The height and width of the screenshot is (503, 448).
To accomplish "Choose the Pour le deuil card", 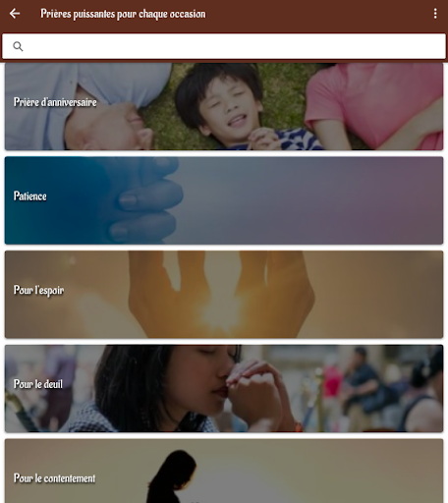I will pyautogui.click(x=224, y=388).
